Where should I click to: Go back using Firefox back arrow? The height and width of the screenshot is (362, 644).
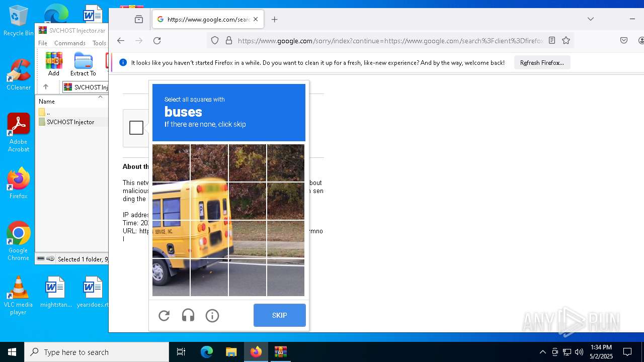[121, 41]
